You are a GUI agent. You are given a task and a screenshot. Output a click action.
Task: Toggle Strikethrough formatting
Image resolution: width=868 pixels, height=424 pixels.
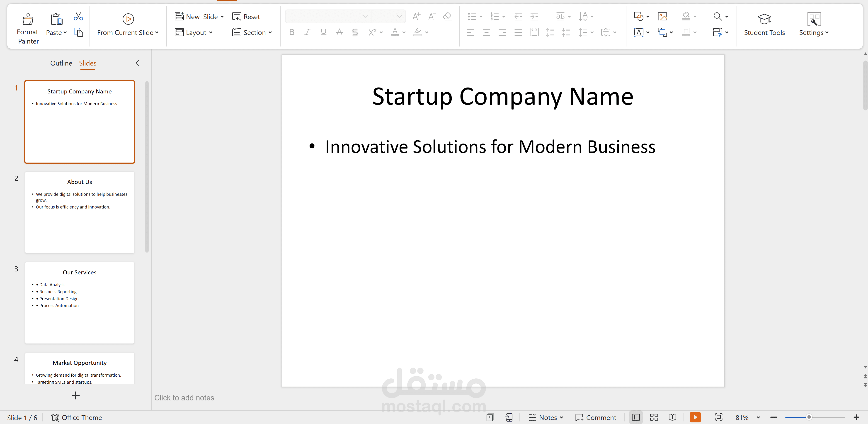point(339,32)
